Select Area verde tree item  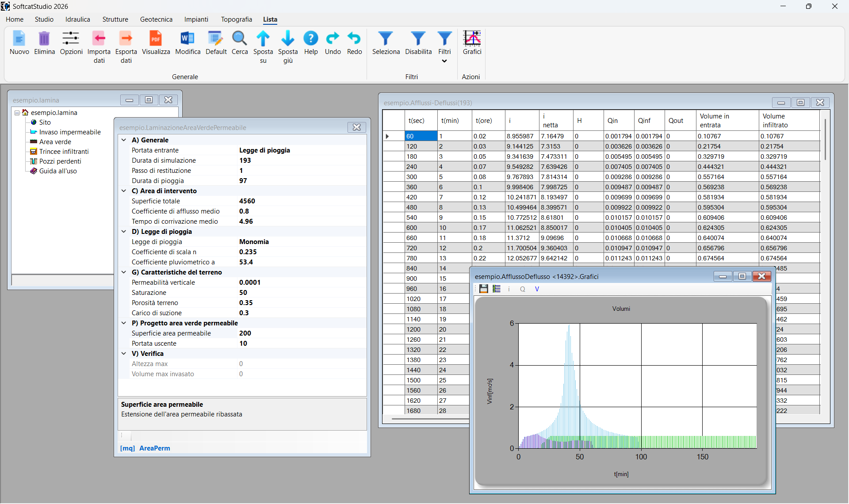pyautogui.click(x=55, y=142)
